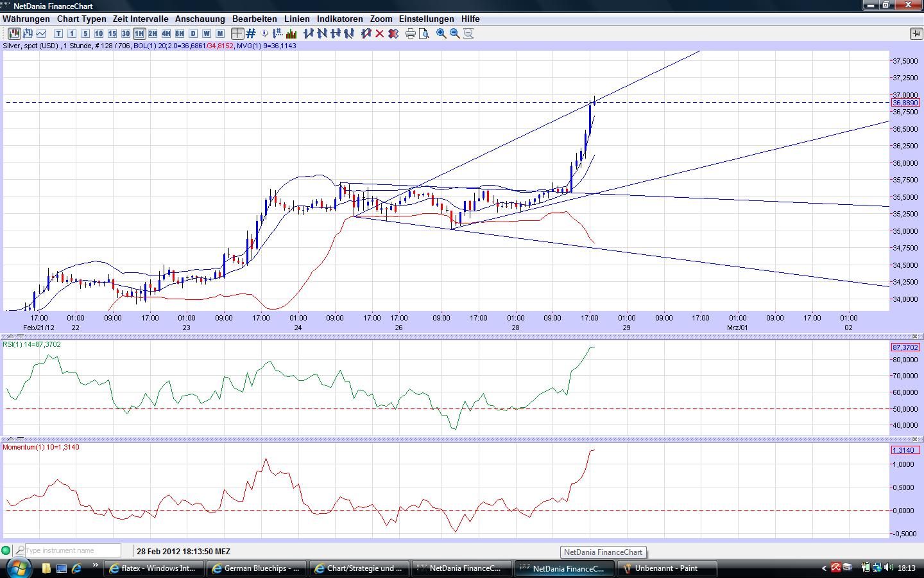Select the weekly W interval button
This screenshot has height=578, width=924.
[207, 33]
